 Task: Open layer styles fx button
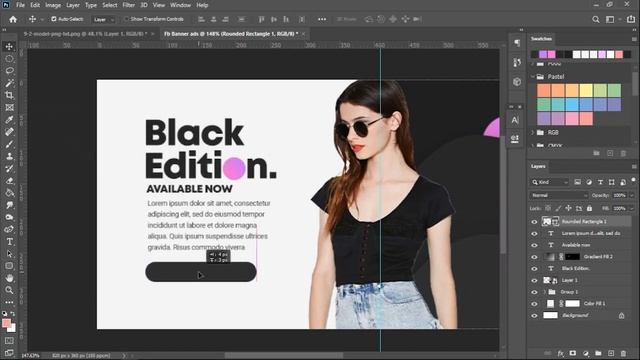[561, 353]
